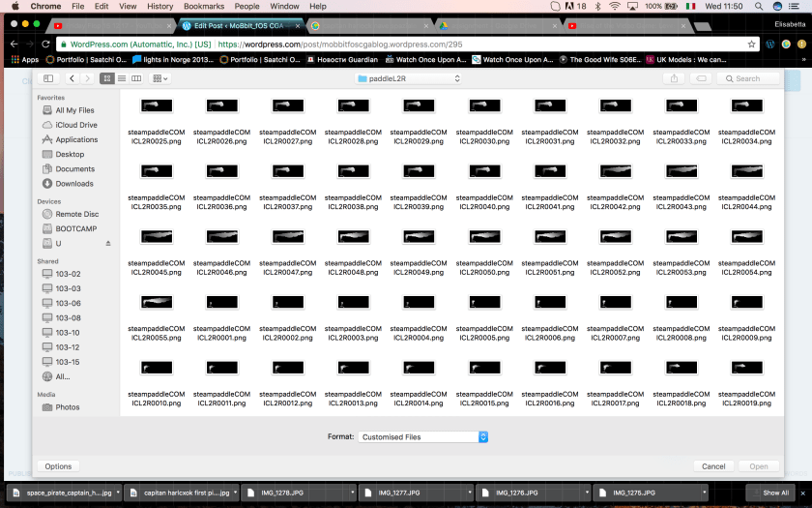Click the Options button
The height and width of the screenshot is (508, 812).
click(58, 466)
